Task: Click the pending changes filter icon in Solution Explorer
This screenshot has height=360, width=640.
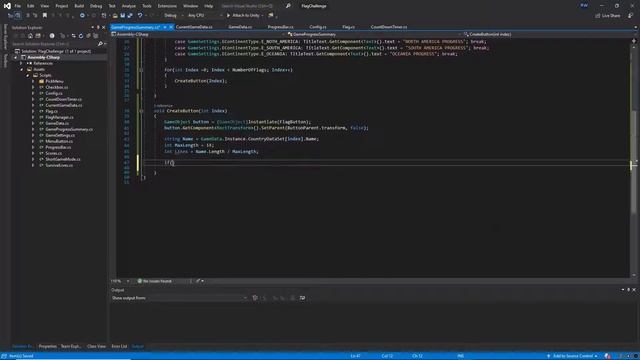Action: click(52, 36)
